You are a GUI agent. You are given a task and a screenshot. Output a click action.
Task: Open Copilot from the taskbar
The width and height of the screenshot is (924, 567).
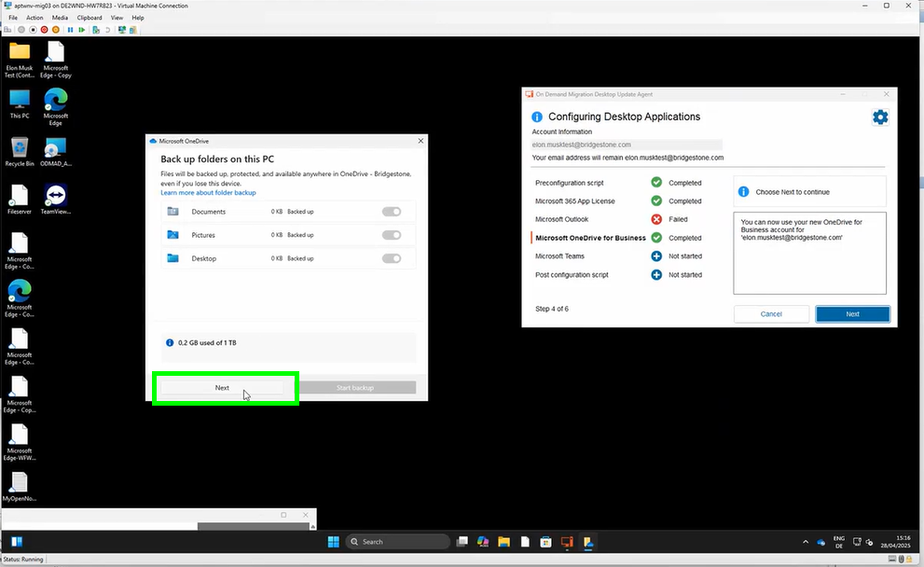tap(483, 542)
